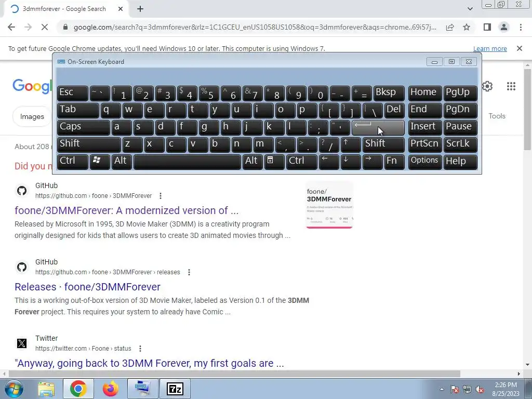Click the Windows logo key on the keyboard
Viewport: 532px width, 399px height.
coord(100,162)
